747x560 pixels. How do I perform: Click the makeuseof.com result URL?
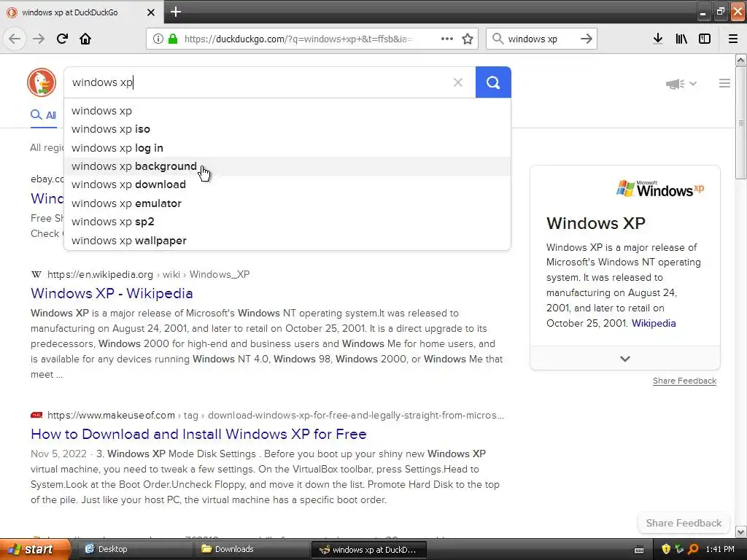pos(275,415)
